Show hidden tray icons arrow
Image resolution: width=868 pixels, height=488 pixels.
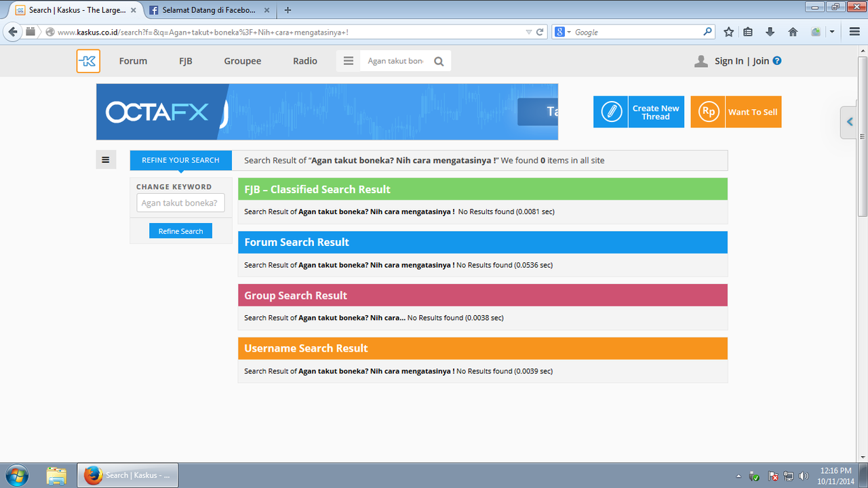click(x=738, y=476)
